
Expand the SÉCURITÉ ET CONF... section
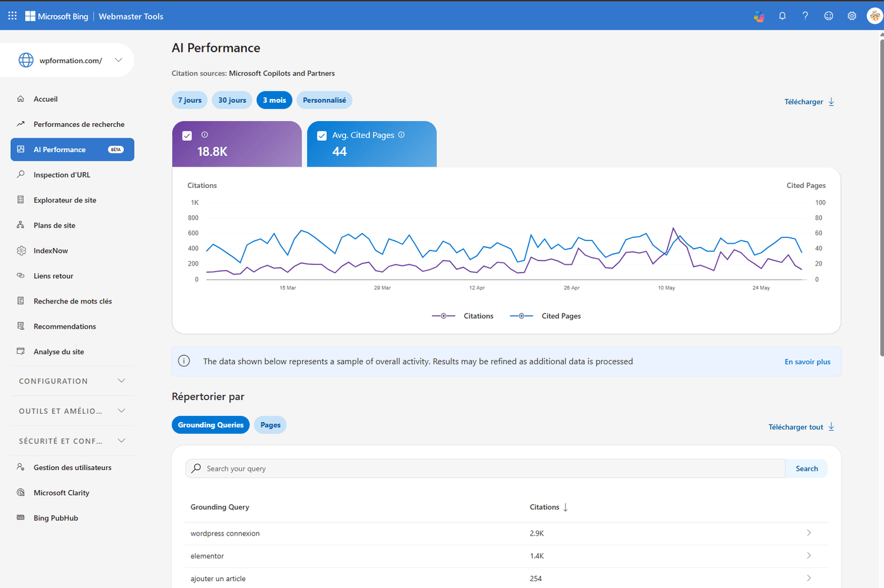point(122,441)
